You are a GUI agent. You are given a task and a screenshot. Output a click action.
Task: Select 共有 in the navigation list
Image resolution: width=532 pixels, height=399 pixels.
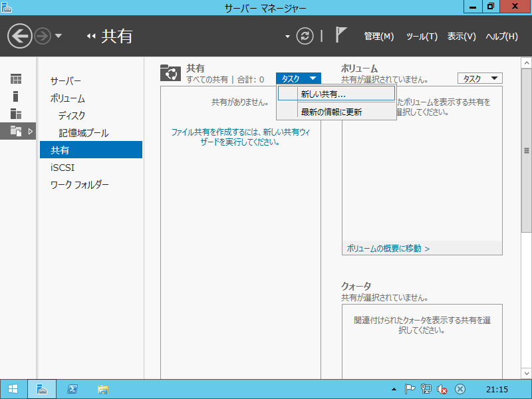tap(91, 150)
